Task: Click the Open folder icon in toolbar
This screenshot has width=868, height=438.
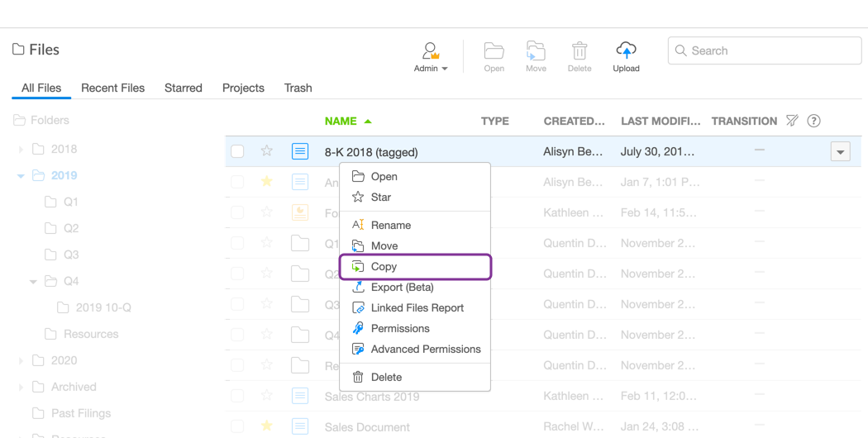Action: point(494,51)
